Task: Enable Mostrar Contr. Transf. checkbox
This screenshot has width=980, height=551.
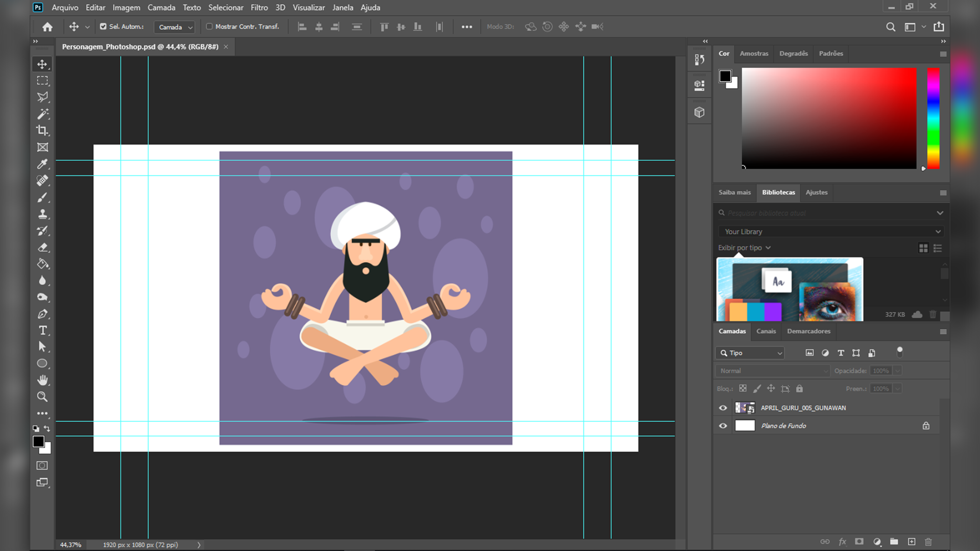Action: point(209,27)
